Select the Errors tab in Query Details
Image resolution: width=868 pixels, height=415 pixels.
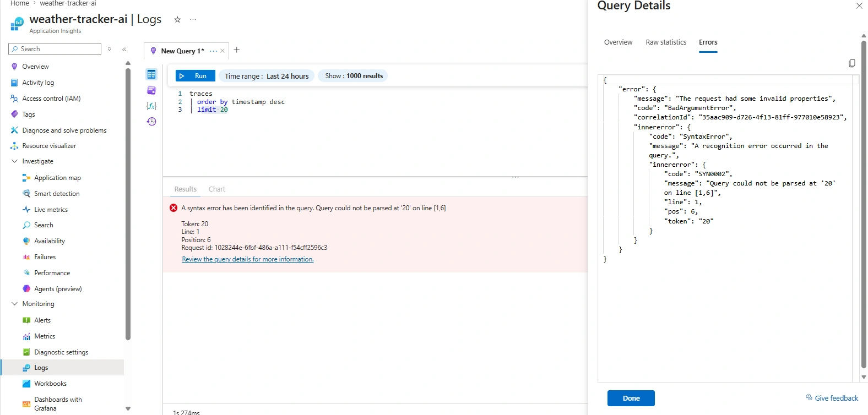click(708, 42)
